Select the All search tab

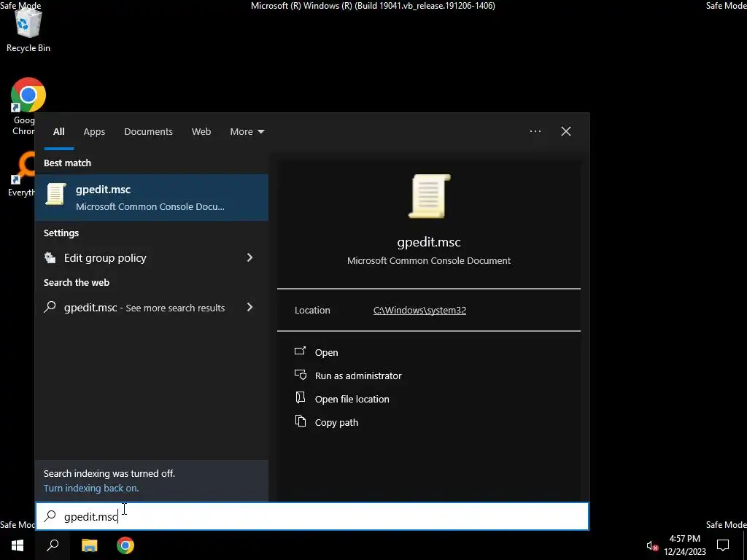[58, 131]
